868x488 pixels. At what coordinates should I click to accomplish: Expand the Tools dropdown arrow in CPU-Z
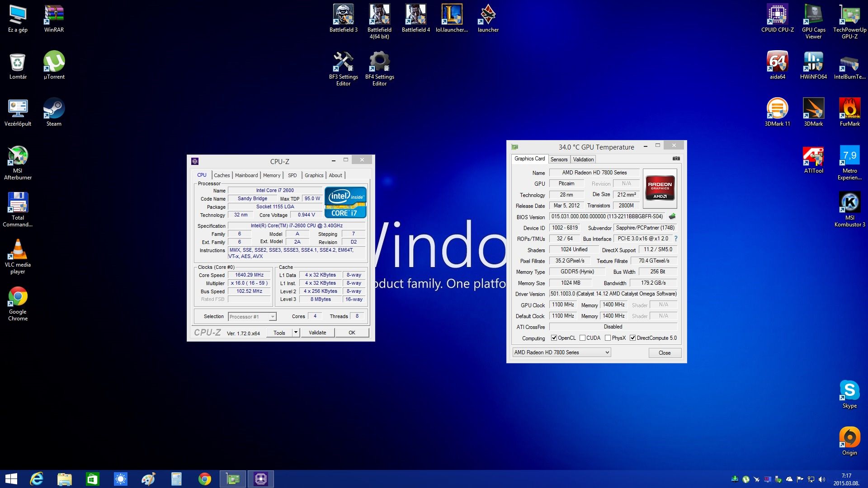(x=296, y=333)
